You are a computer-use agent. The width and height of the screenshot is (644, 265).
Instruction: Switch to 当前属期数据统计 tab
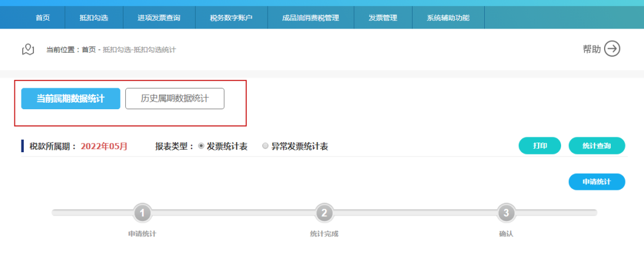pos(70,98)
